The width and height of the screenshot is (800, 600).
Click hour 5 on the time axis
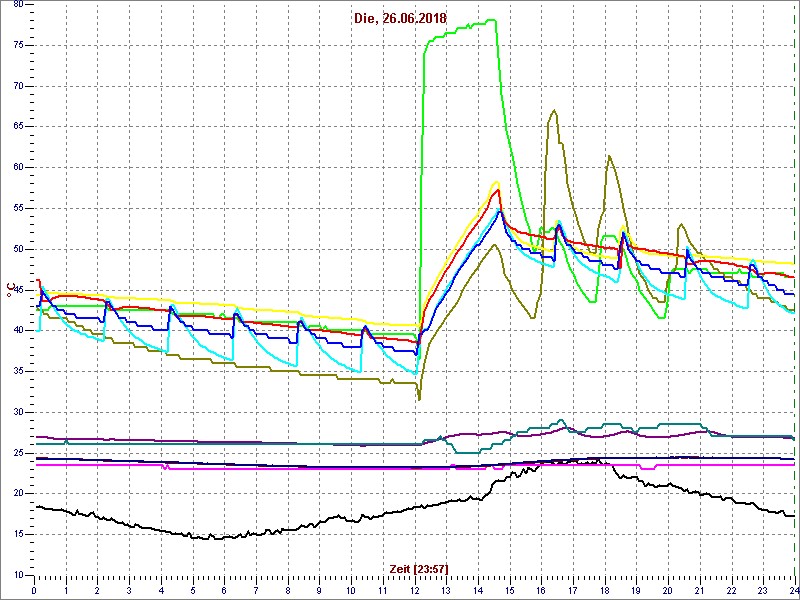point(193,590)
